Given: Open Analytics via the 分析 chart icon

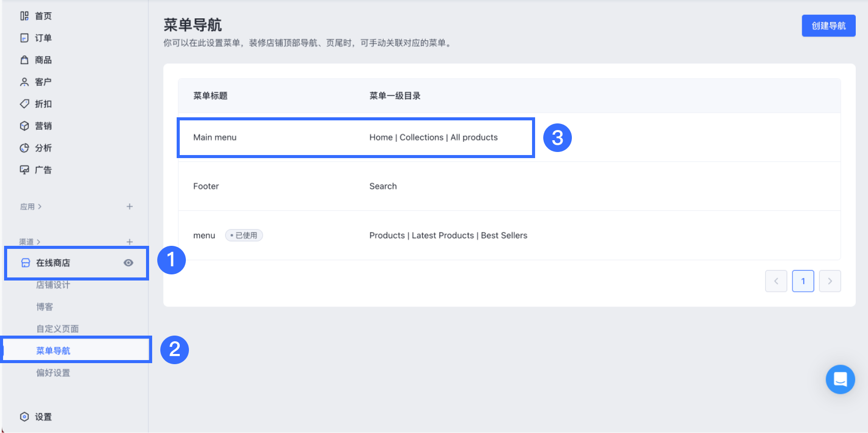Looking at the screenshot, I should pos(25,148).
